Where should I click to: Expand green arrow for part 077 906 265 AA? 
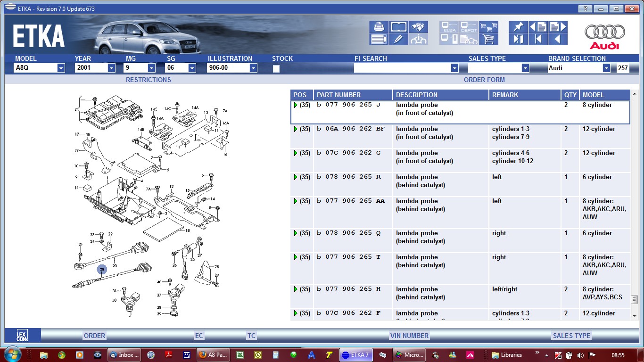click(x=296, y=201)
